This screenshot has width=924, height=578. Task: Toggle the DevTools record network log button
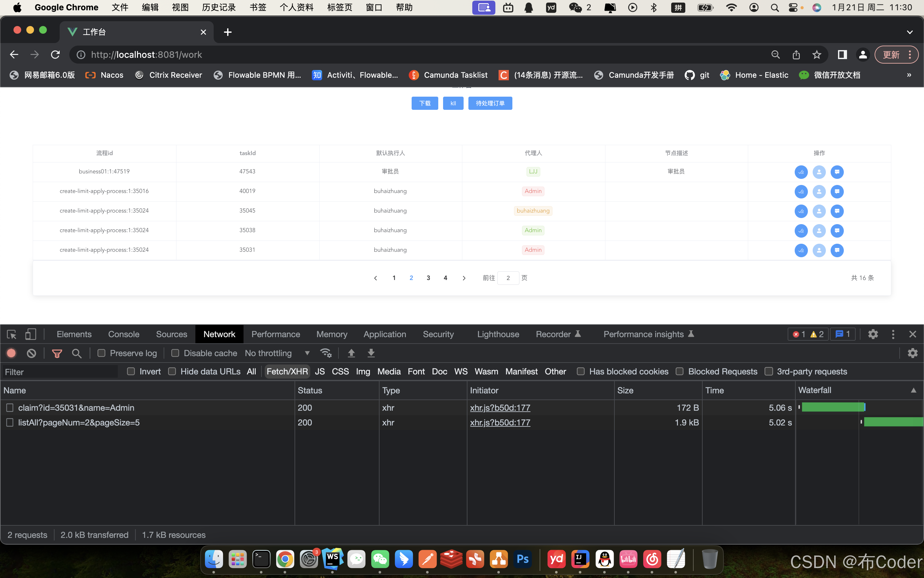(x=12, y=353)
